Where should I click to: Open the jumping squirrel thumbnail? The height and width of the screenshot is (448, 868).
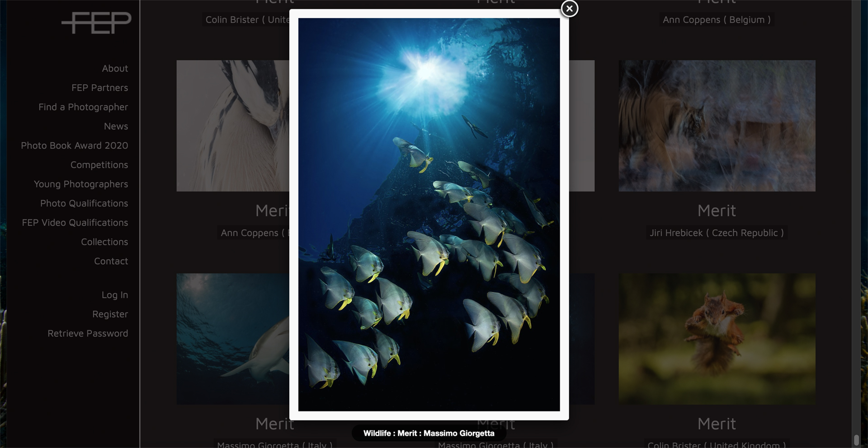[x=717, y=339]
